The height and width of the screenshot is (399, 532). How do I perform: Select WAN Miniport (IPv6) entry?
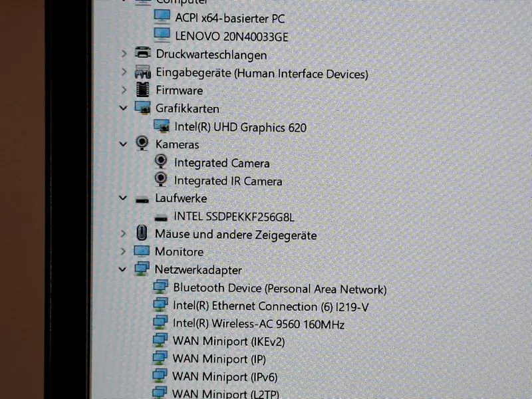(225, 377)
